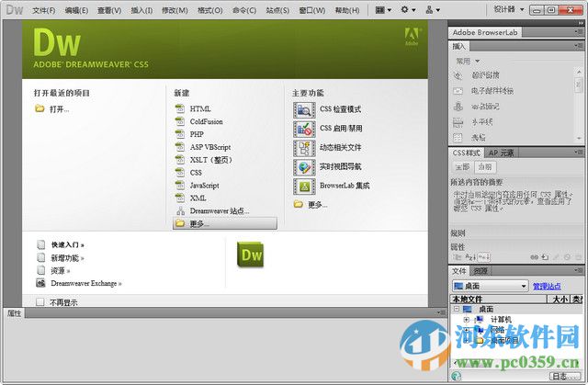
Task: Click the green Dw box thumbnail
Action: (x=251, y=255)
